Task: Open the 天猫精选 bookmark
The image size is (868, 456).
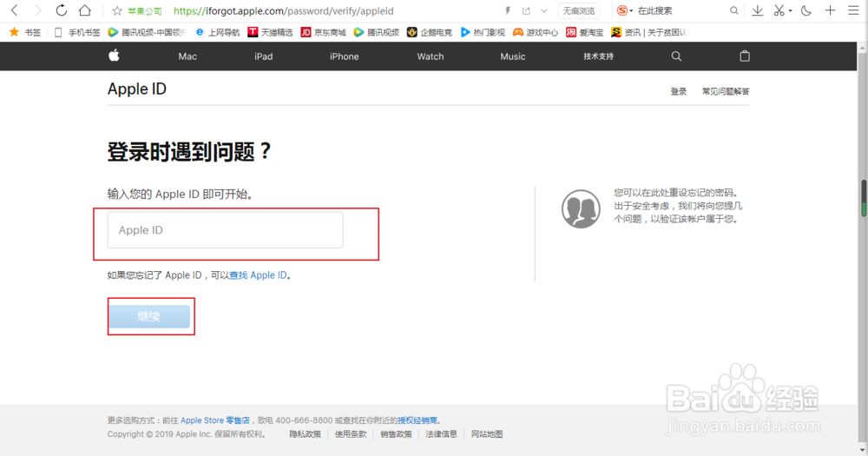Action: [270, 32]
